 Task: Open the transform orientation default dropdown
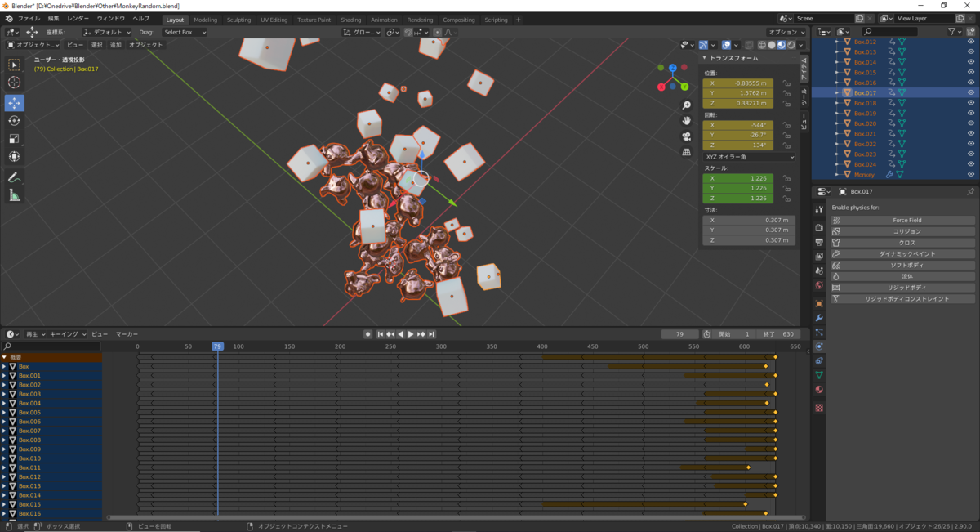pyautogui.click(x=106, y=32)
